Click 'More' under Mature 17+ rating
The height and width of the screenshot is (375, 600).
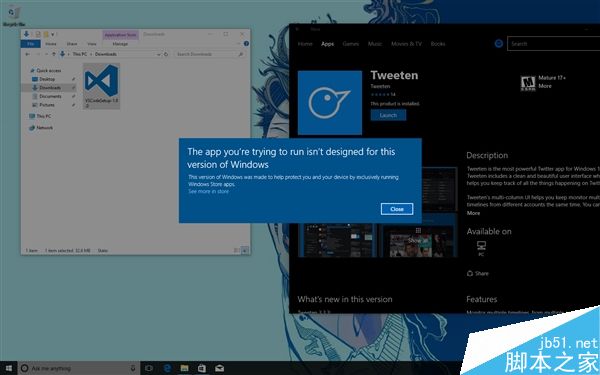[545, 86]
